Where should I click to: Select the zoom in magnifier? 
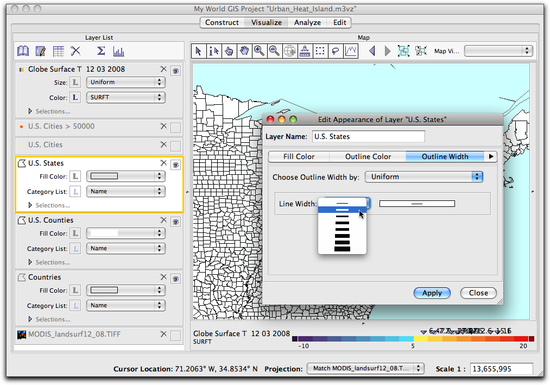[259, 51]
